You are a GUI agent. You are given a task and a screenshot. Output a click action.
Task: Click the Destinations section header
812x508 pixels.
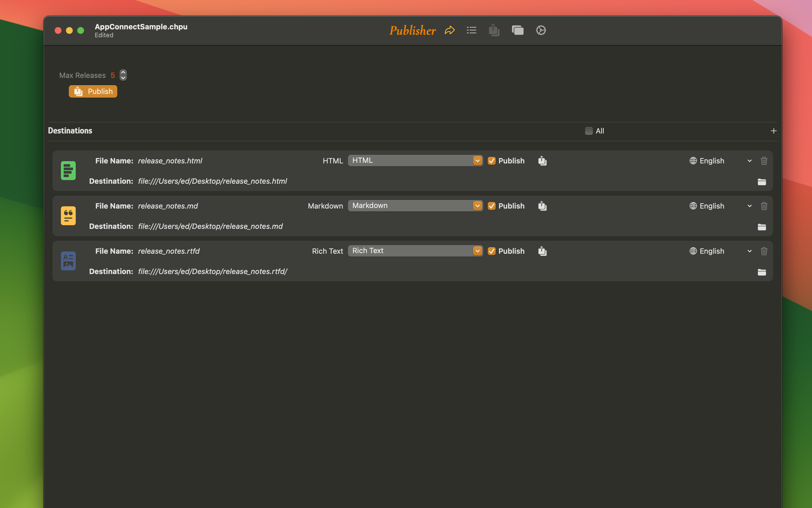[70, 131]
